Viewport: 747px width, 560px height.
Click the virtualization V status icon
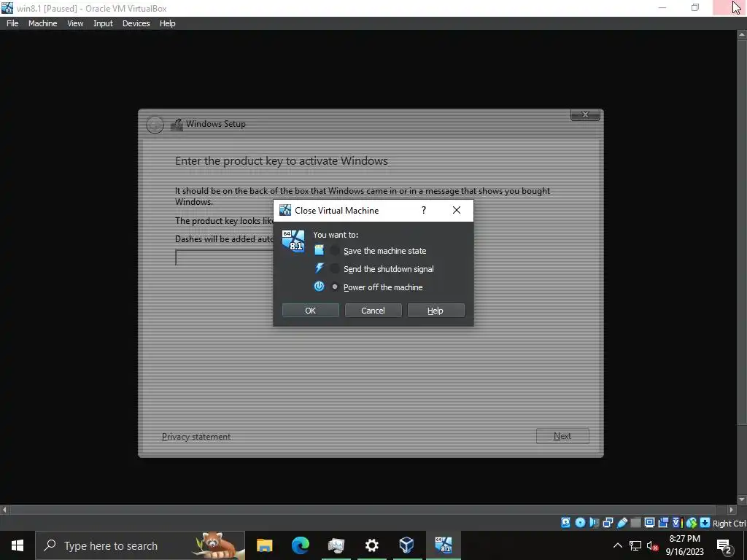point(677,522)
